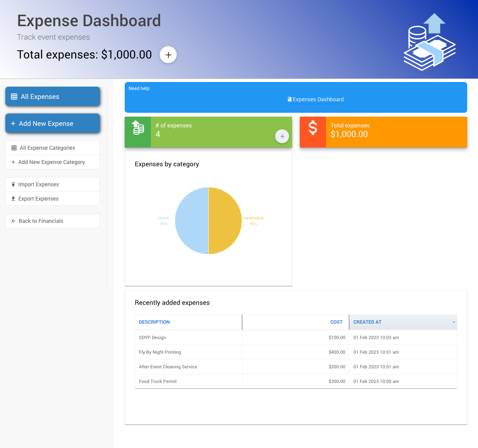Screen dimensions: 478x448
Task: Click the book icon beside Expenses Dashboard link
Action: 289,99
